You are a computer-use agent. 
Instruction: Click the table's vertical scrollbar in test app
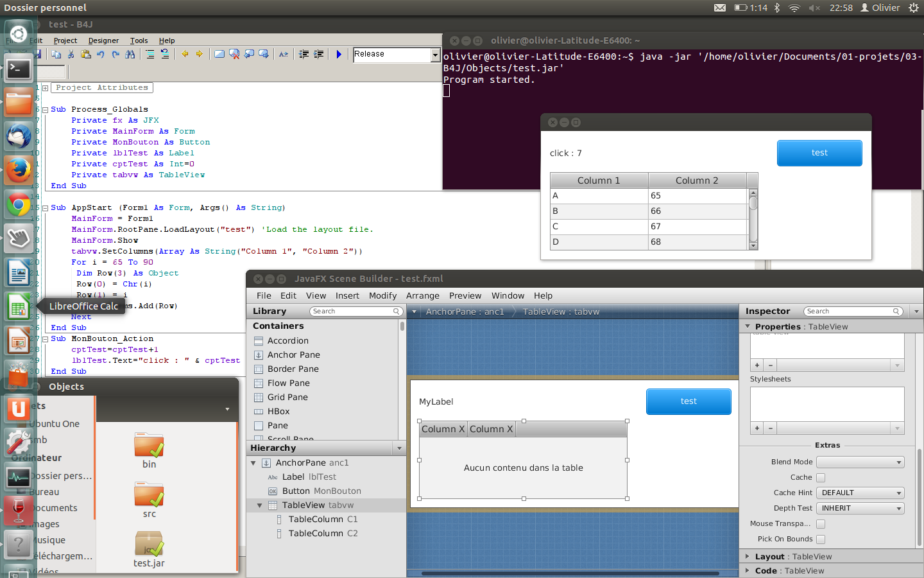pos(753,218)
